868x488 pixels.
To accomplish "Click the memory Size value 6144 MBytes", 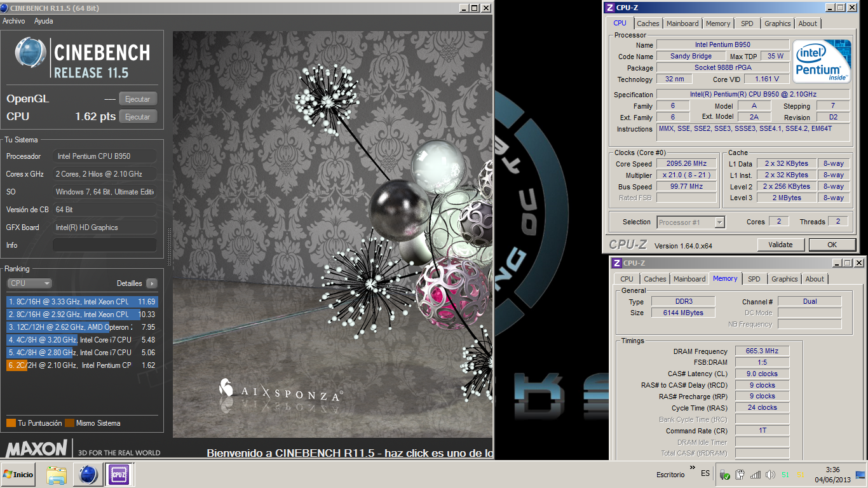I will point(682,313).
